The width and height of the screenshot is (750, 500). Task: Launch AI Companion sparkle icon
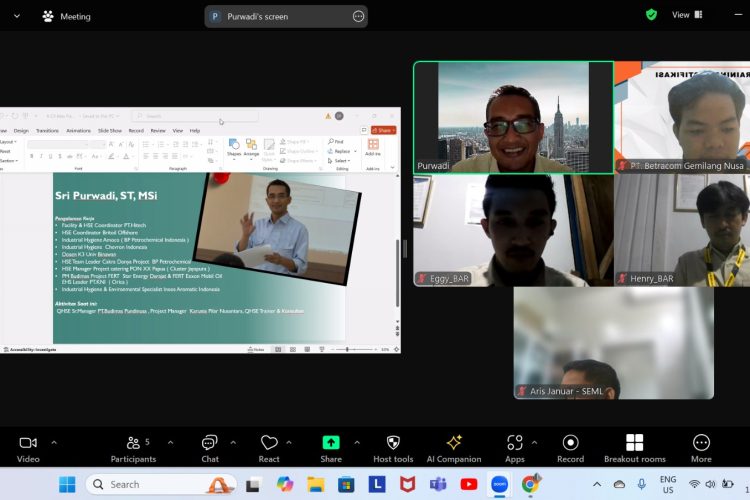point(454,443)
